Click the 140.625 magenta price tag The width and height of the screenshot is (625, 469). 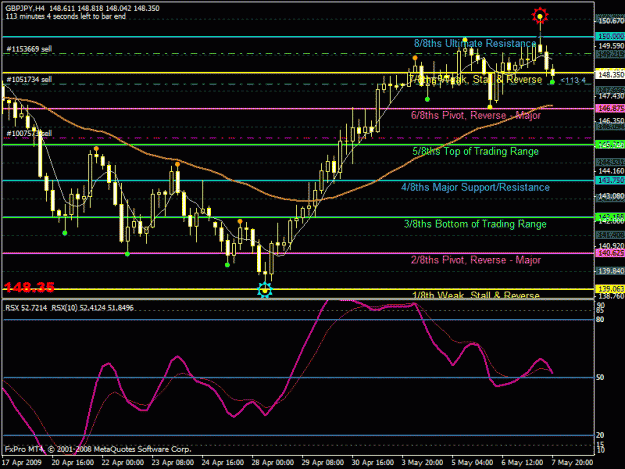(x=610, y=253)
